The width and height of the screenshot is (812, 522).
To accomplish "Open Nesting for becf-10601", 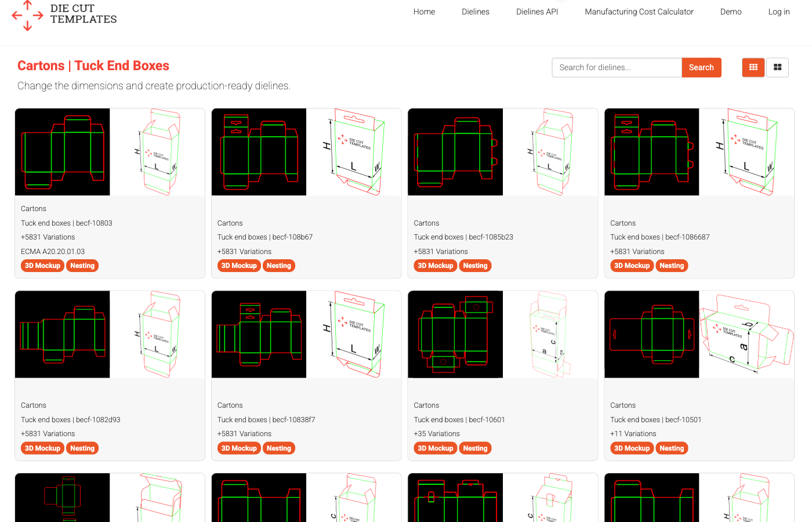I will [x=476, y=448].
